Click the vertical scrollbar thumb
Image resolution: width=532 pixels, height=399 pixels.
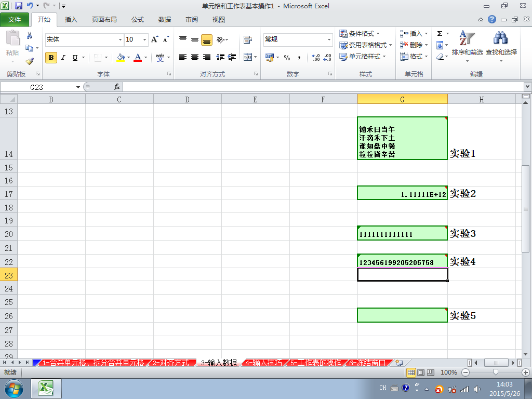click(x=525, y=209)
